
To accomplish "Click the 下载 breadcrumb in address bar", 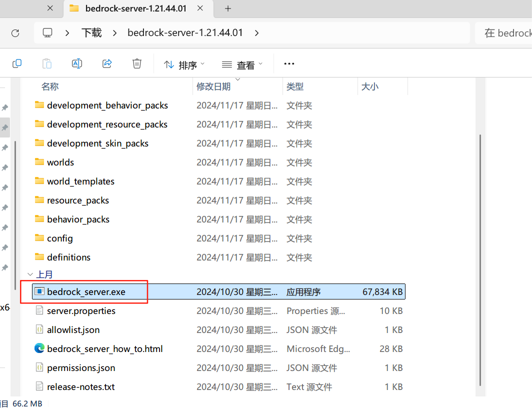I will click(91, 33).
